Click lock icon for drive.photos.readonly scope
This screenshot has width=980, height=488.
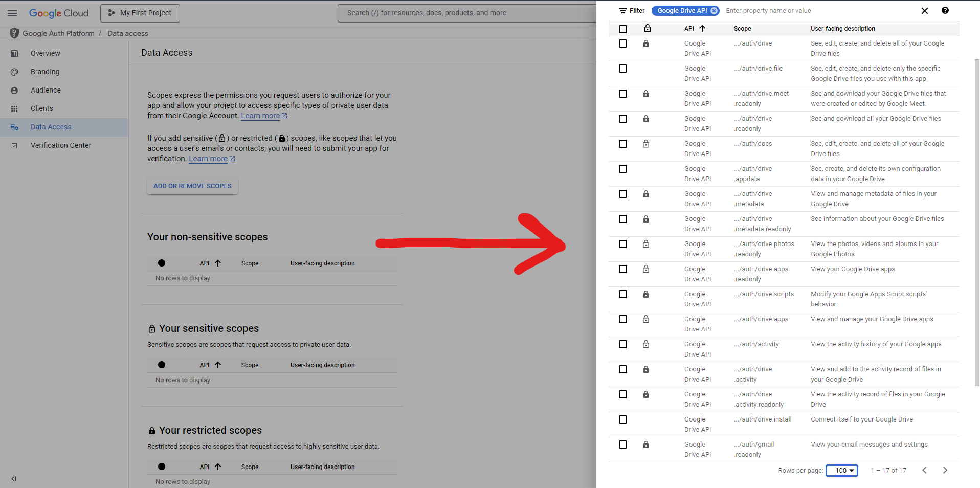[x=646, y=245]
